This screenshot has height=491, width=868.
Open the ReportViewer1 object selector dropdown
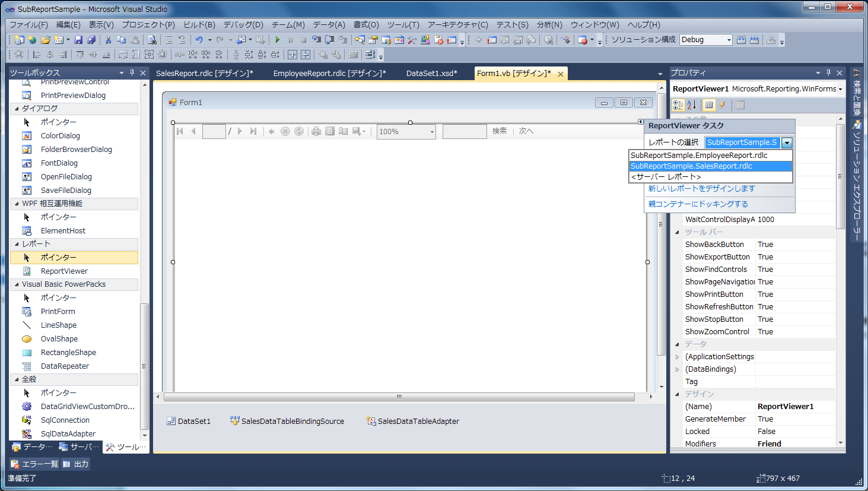point(840,89)
